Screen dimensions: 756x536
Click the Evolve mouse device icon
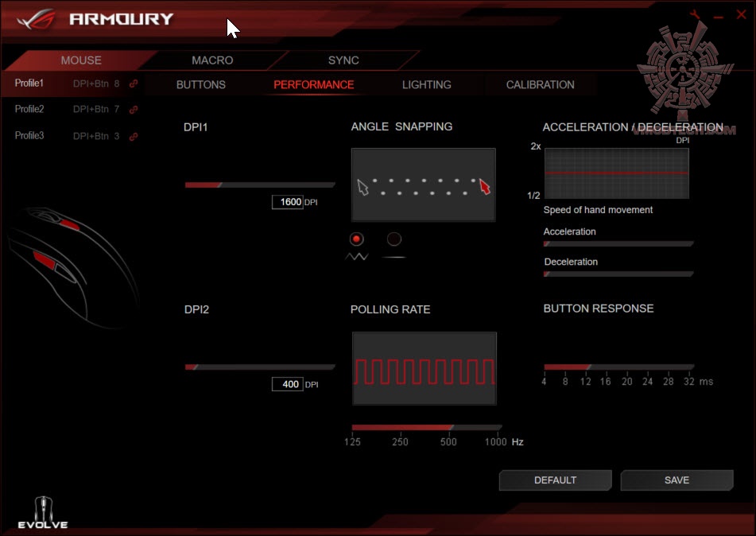(x=43, y=512)
